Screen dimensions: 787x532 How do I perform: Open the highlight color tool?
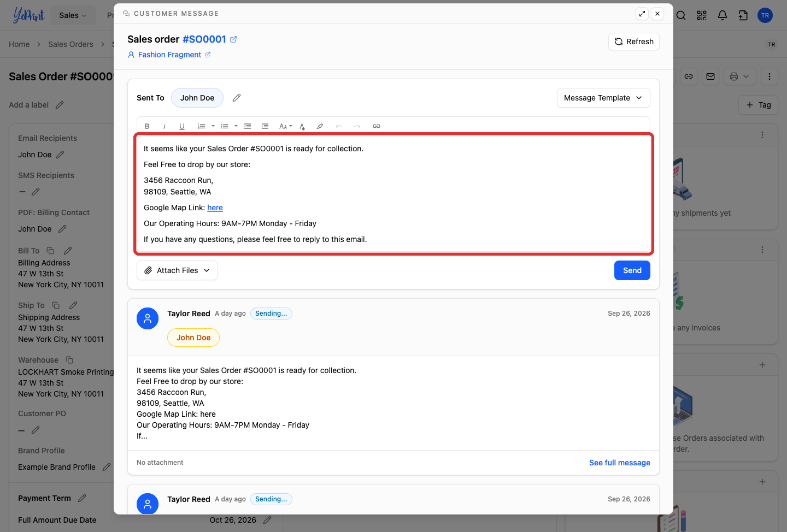coord(320,126)
